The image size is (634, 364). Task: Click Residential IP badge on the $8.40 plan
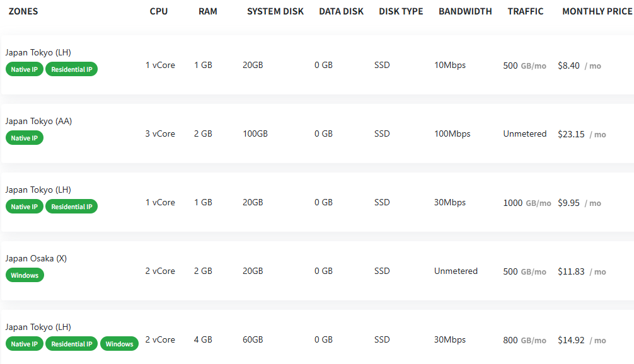tap(71, 69)
